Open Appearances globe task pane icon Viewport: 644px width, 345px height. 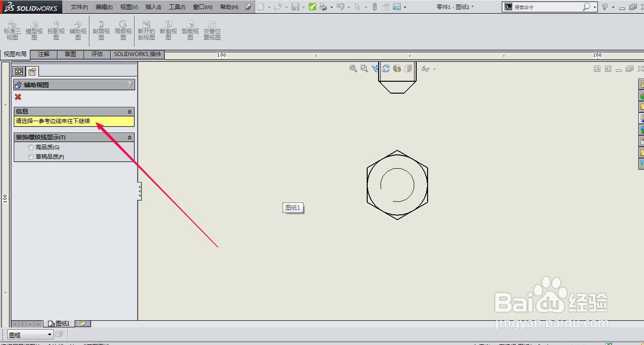641,130
